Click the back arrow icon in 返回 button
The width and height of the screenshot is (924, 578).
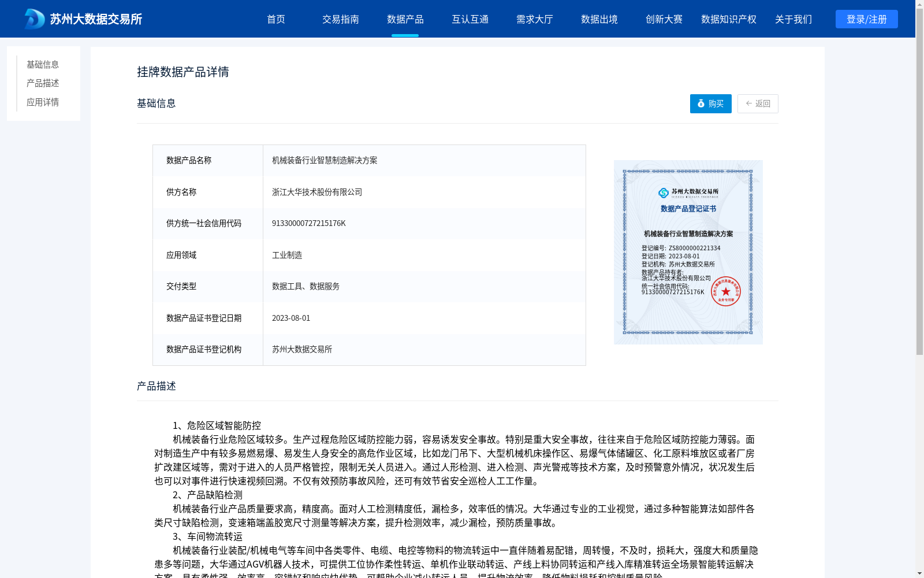tap(749, 103)
